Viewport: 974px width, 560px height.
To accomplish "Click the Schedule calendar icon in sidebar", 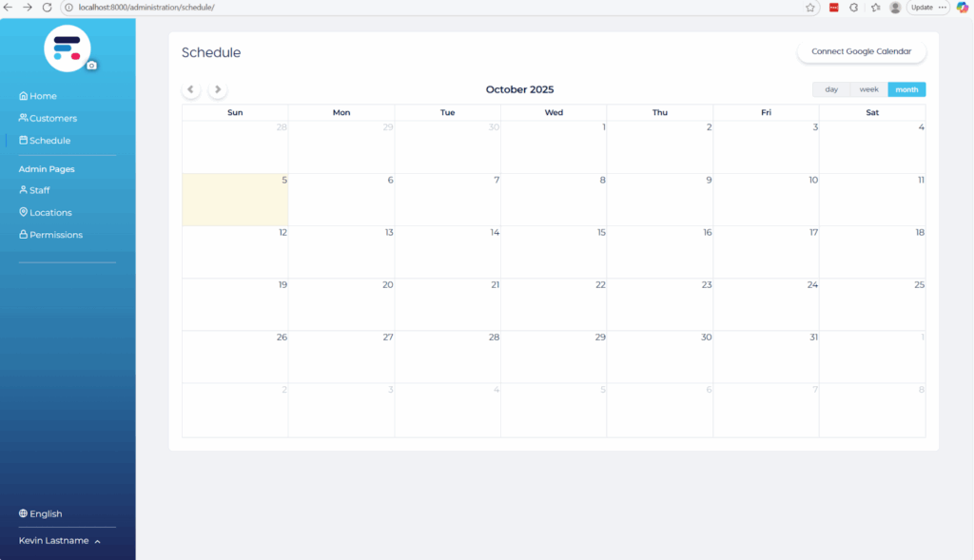I will point(24,140).
